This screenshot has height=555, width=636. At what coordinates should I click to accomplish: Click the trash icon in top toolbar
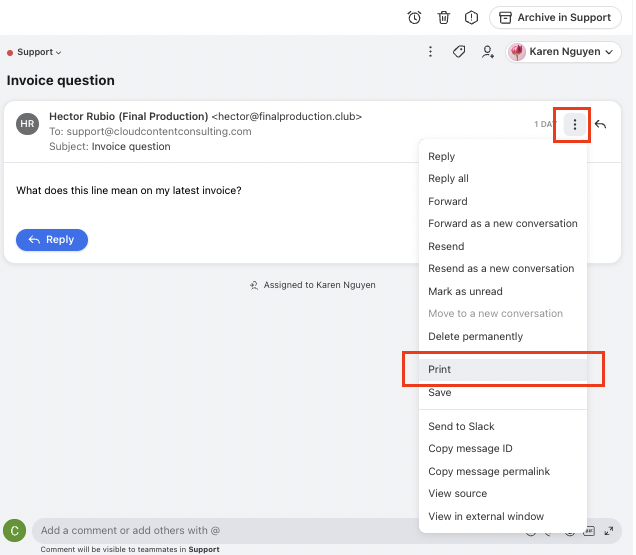pos(443,17)
